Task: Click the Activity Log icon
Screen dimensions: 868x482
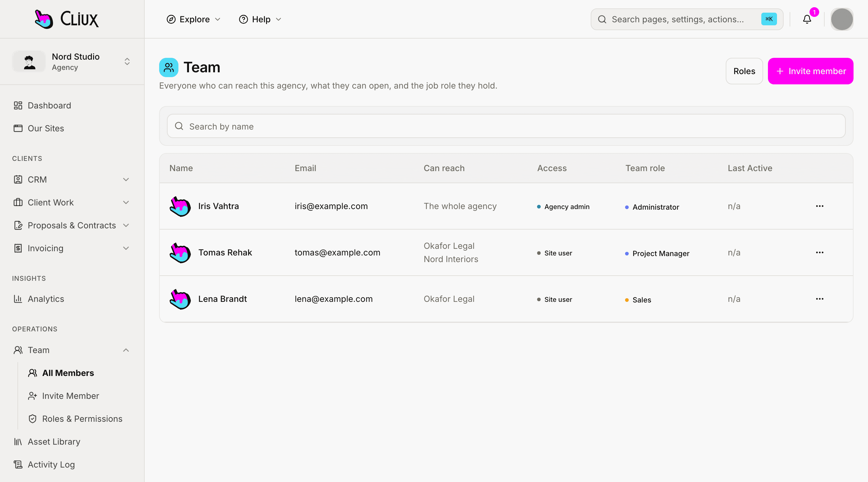Action: [18, 465]
